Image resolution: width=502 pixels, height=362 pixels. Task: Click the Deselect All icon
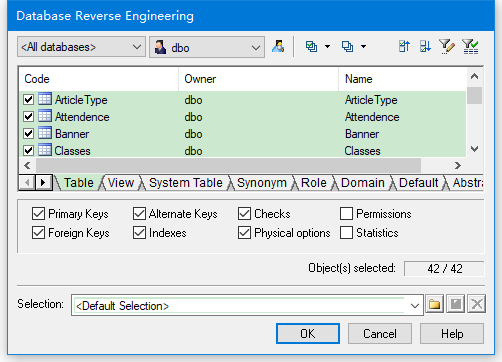pos(347,46)
